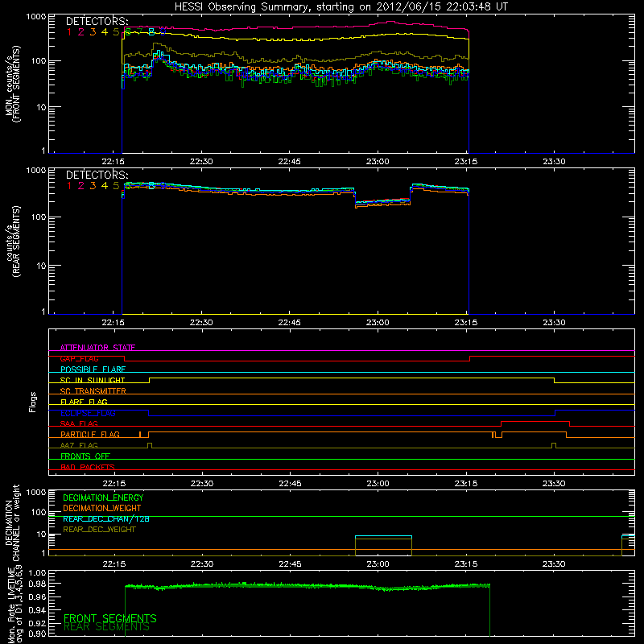Click the POSSIBLE_FLARE flag label
Screen dimensions: 644x644
(x=93, y=369)
